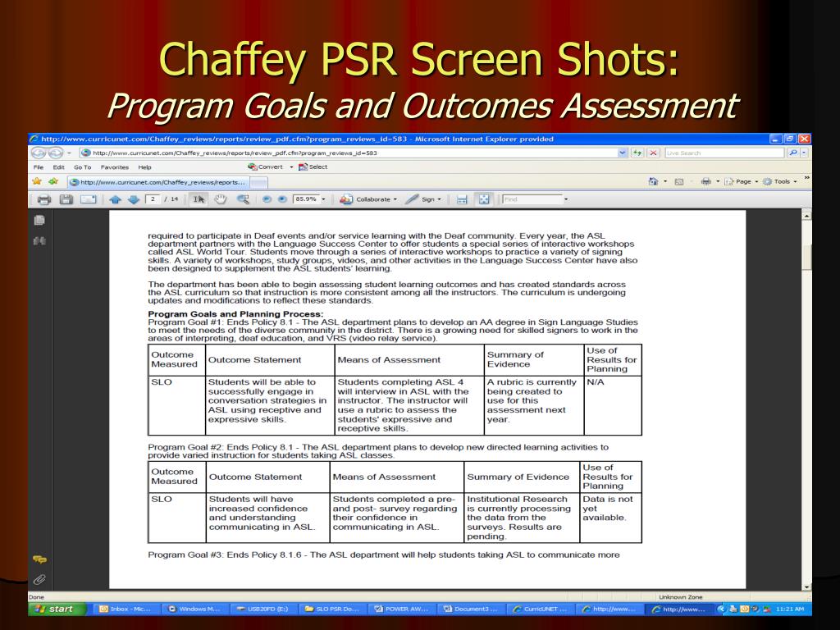Screen dimensions: 840x630
Task: Click the browser Back arrow button
Action: pos(38,153)
